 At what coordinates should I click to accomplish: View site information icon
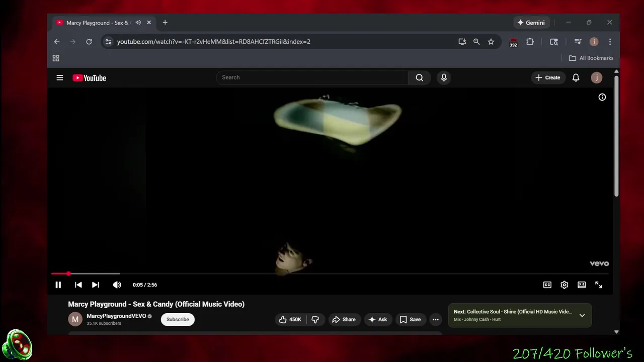coord(108,42)
